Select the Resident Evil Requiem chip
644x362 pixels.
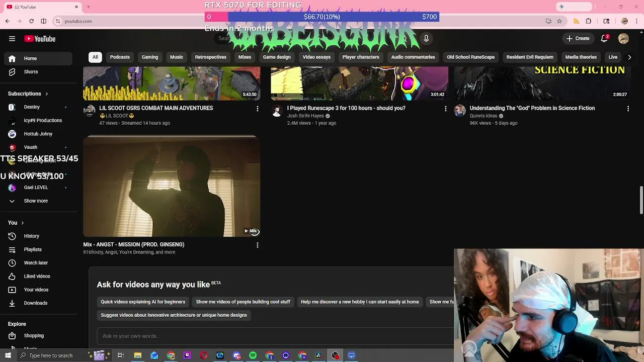click(530, 57)
